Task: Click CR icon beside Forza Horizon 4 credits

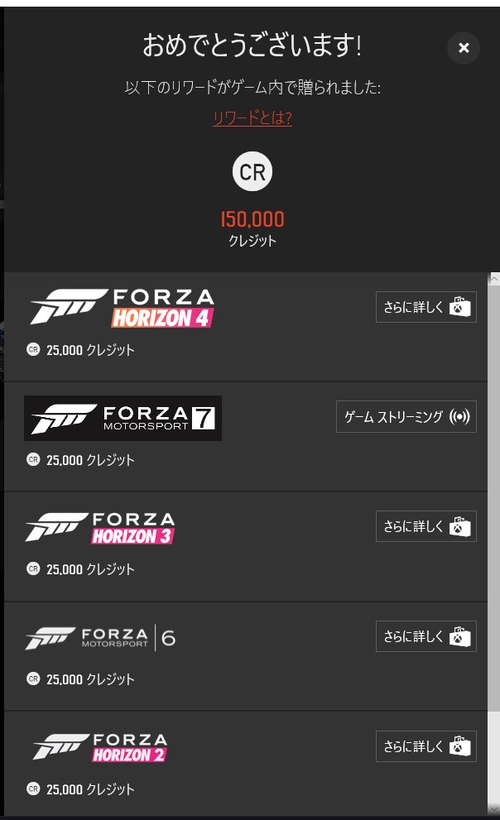Action: [33, 349]
